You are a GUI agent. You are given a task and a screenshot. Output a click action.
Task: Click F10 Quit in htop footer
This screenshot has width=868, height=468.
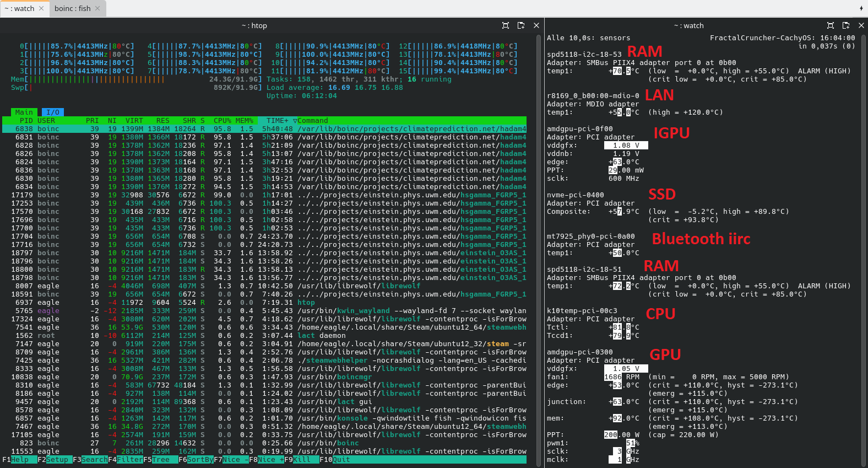[x=335, y=460]
